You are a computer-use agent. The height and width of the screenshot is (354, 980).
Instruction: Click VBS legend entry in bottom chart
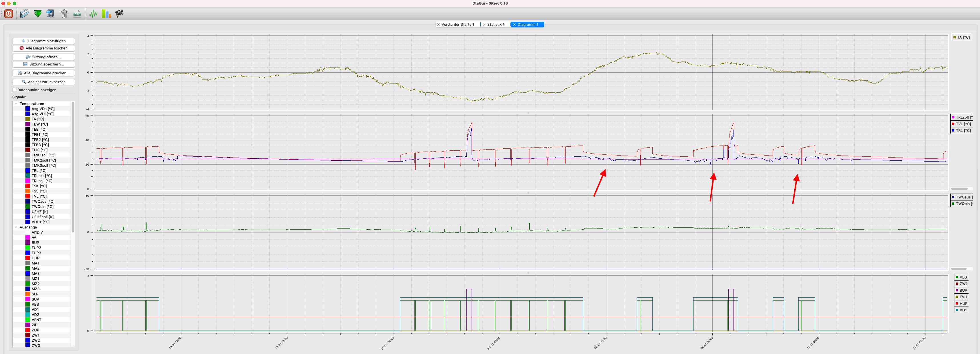click(x=961, y=277)
